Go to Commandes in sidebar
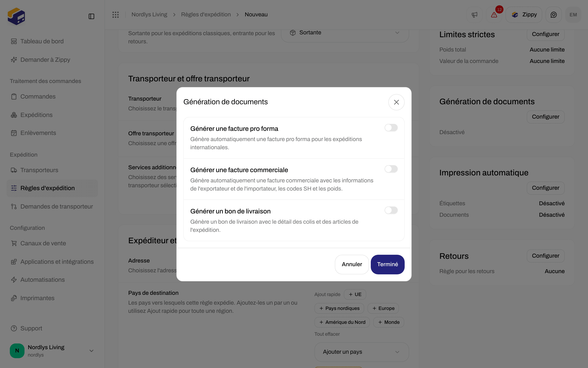Viewport: 588px width, 368px height. tap(52, 97)
